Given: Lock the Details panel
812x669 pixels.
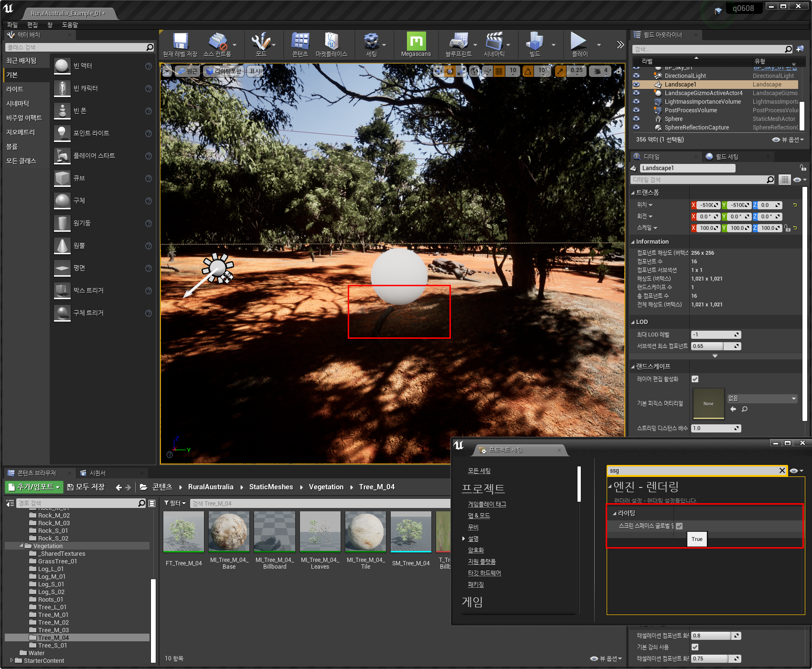Looking at the screenshot, I should coord(803,168).
